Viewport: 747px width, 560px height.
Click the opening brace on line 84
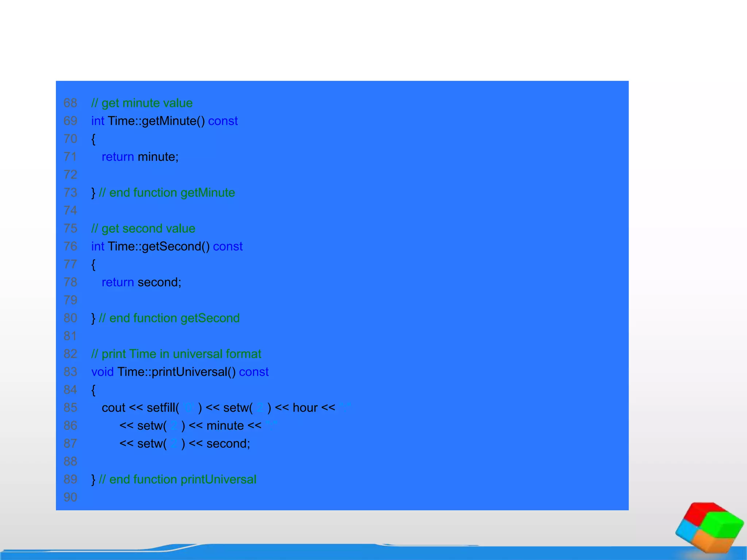pos(93,390)
